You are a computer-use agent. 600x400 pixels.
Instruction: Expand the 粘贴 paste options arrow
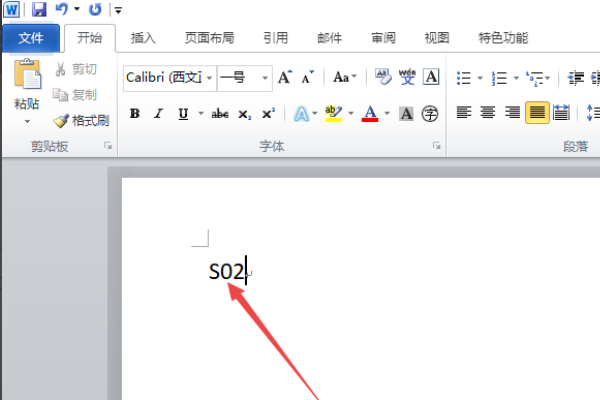tap(27, 122)
